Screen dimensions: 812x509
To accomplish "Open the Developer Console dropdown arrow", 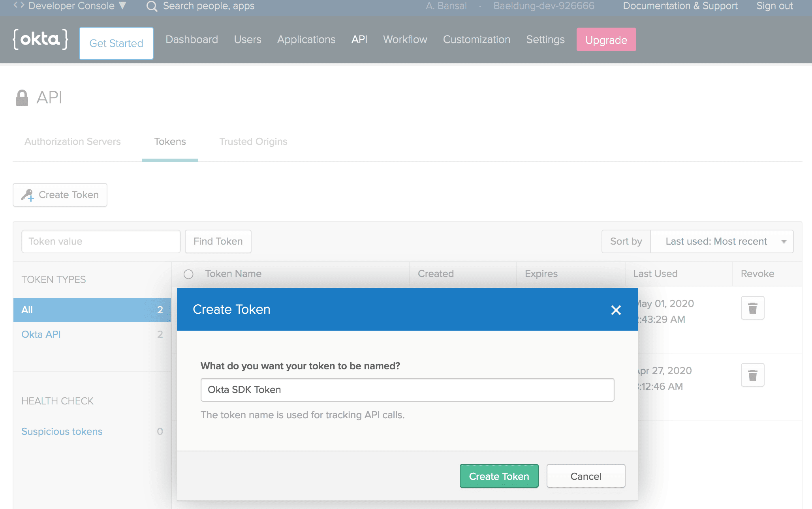I will tap(122, 6).
